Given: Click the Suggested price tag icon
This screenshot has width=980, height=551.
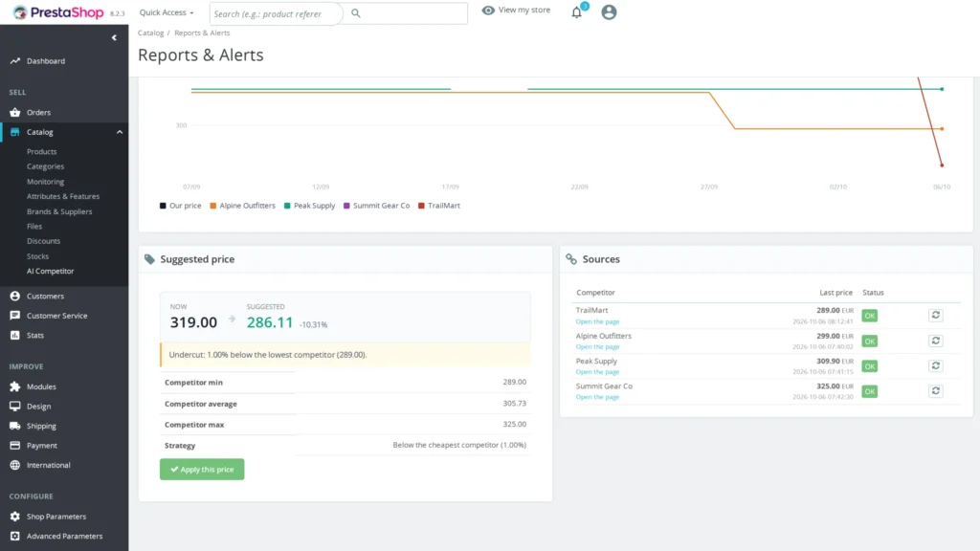Looking at the screenshot, I should pyautogui.click(x=149, y=259).
